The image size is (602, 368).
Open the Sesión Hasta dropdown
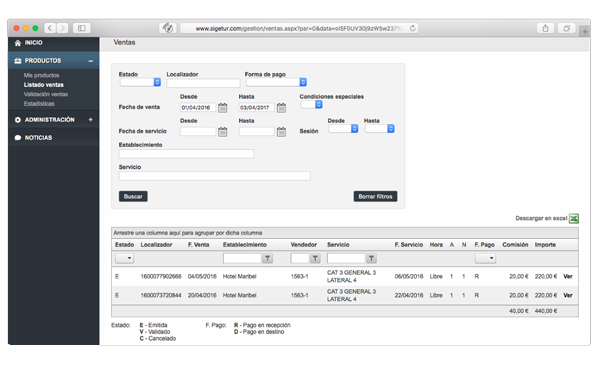click(x=379, y=129)
